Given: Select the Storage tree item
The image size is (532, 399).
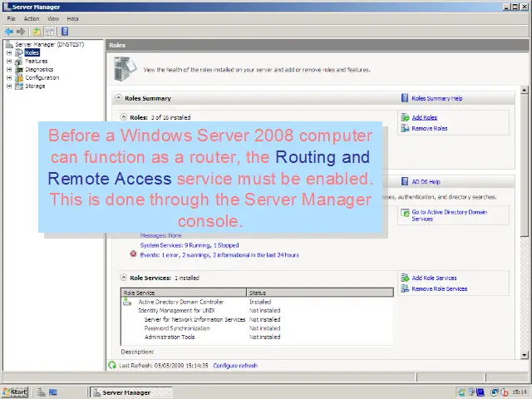Looking at the screenshot, I should point(35,86).
